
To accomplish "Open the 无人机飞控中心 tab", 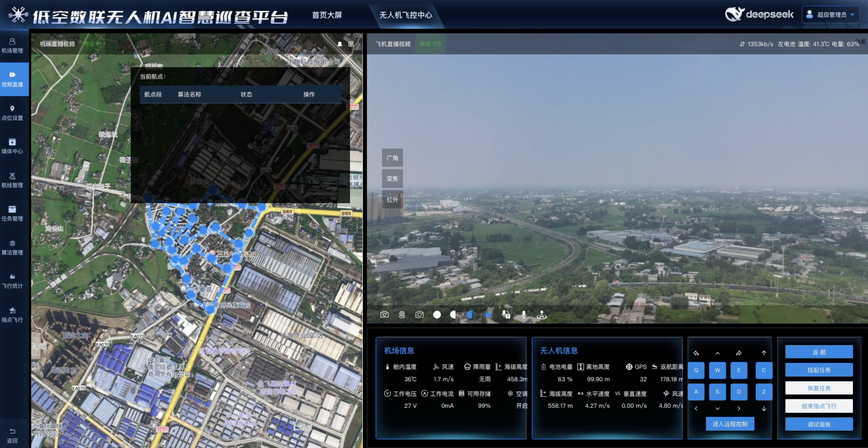I will (x=406, y=15).
